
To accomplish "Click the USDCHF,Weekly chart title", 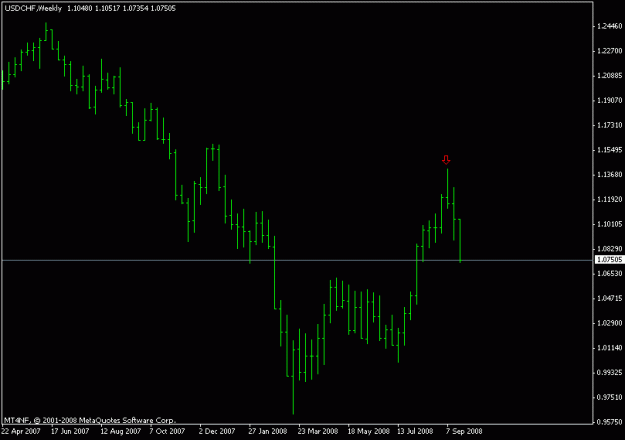I will (x=33, y=8).
